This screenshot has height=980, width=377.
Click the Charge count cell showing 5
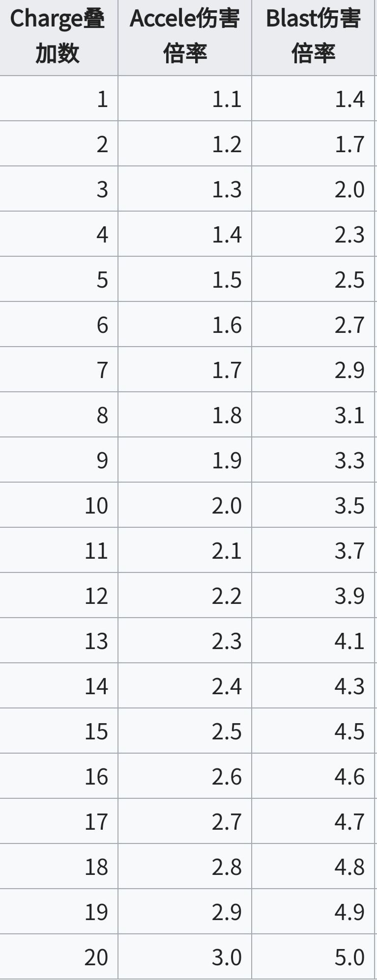click(102, 280)
